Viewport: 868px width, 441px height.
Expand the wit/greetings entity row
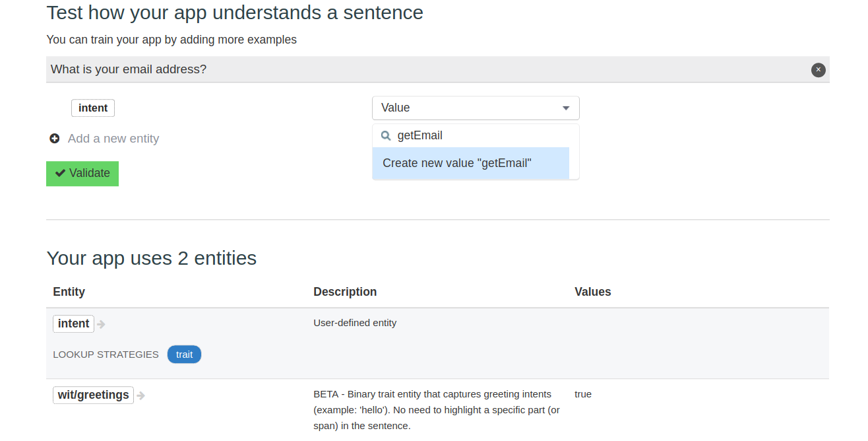(x=92, y=395)
